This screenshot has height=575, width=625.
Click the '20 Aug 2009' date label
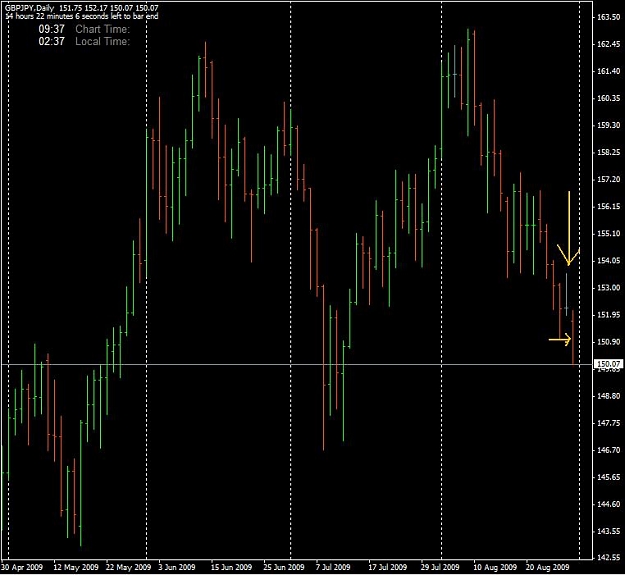(x=547, y=567)
